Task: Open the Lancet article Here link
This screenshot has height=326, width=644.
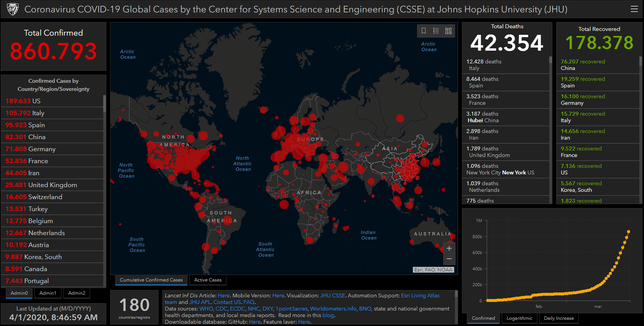Action: click(x=223, y=295)
